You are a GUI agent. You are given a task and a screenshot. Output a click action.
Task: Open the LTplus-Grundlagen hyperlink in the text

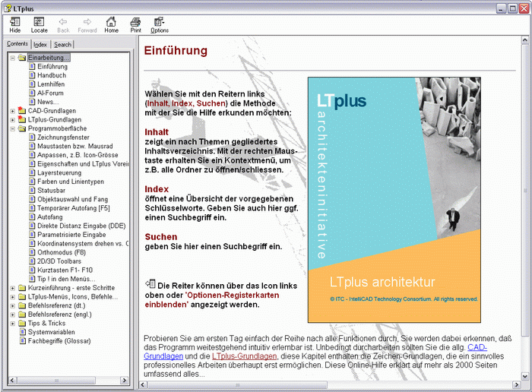point(244,356)
